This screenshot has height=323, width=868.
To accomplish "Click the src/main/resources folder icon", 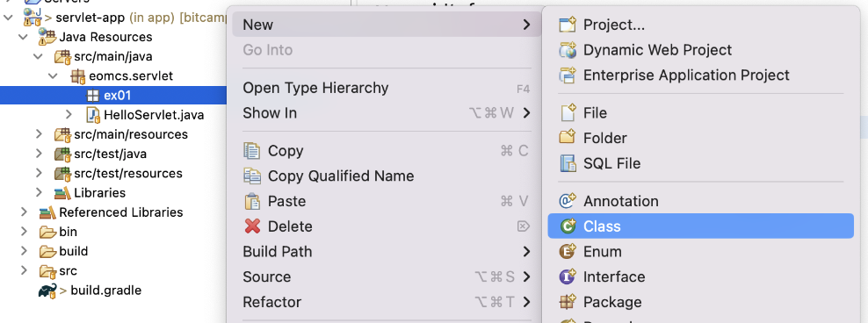I will [x=62, y=134].
